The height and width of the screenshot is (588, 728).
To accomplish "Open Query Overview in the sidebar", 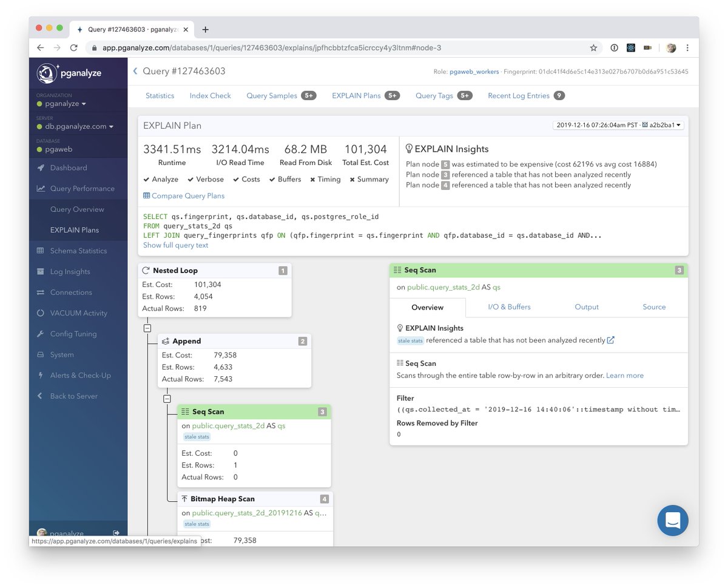I will pos(77,209).
